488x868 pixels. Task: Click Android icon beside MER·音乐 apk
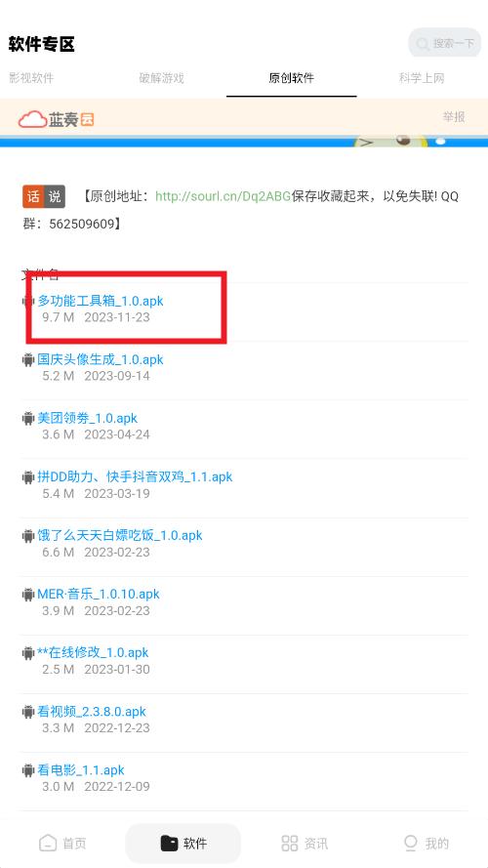pos(27,595)
